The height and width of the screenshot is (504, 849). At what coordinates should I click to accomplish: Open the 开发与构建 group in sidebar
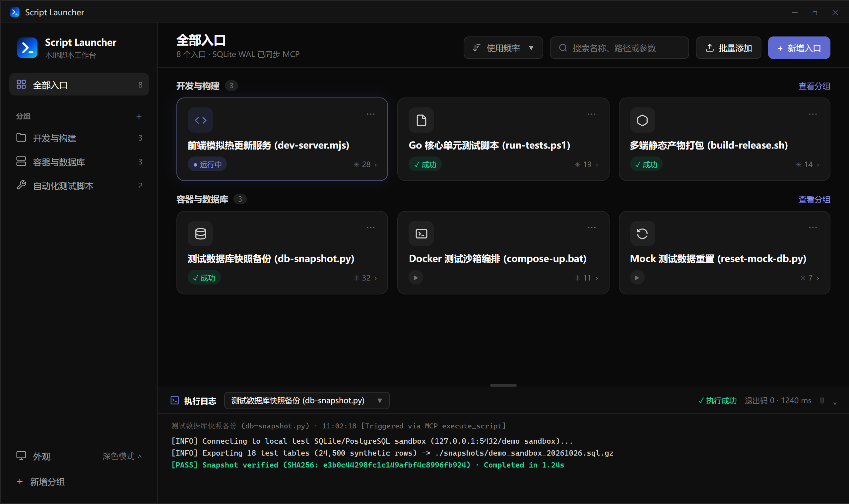coord(79,138)
